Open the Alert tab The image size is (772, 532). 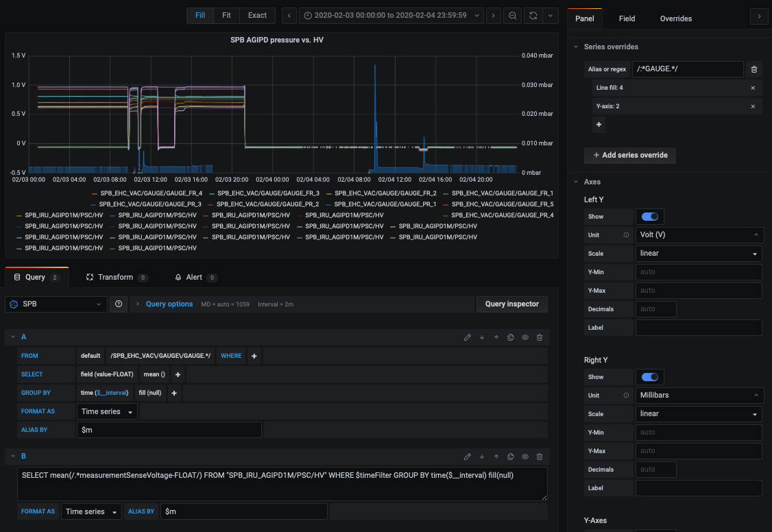[196, 277]
